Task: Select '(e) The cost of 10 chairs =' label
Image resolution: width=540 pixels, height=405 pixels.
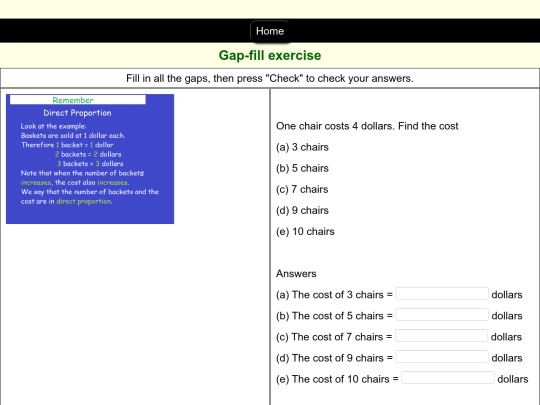Action: coord(337,379)
